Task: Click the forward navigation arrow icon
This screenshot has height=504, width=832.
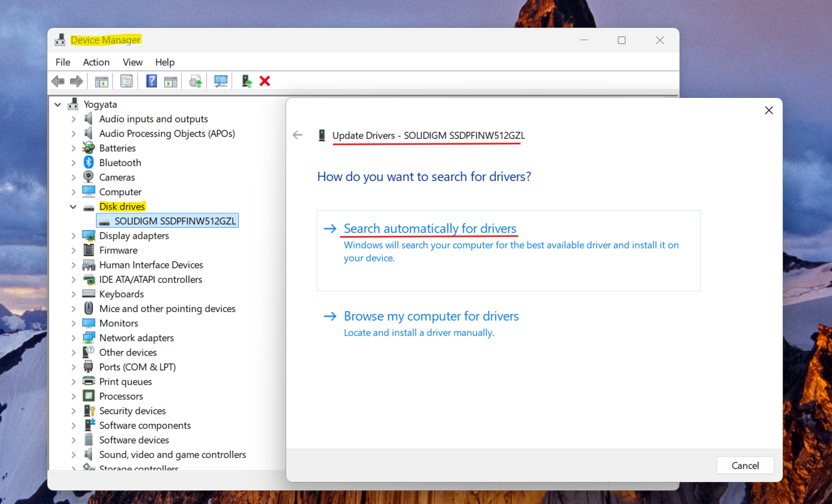Action: (x=76, y=80)
